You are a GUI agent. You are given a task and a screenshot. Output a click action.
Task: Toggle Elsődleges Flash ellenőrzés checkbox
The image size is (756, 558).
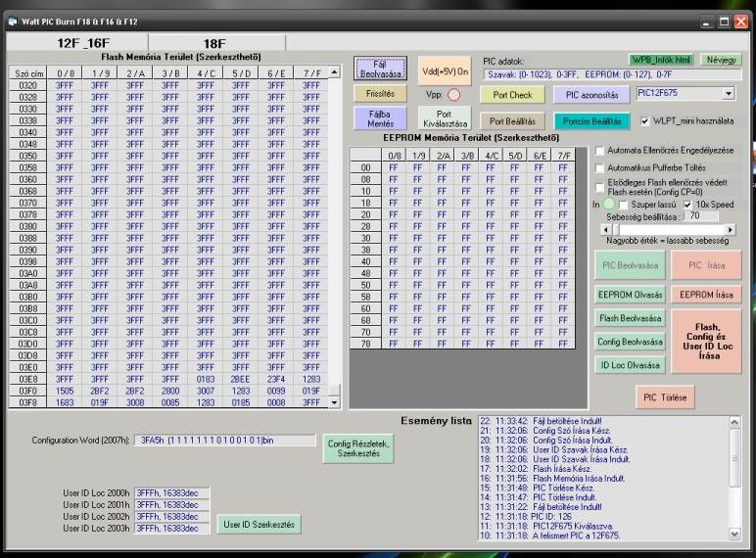[599, 187]
